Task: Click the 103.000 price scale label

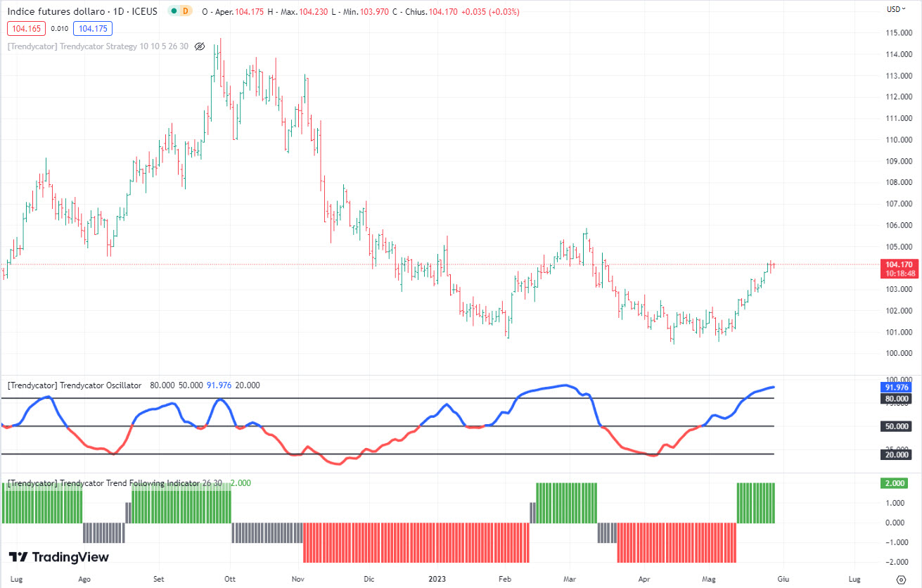Action: coord(899,289)
